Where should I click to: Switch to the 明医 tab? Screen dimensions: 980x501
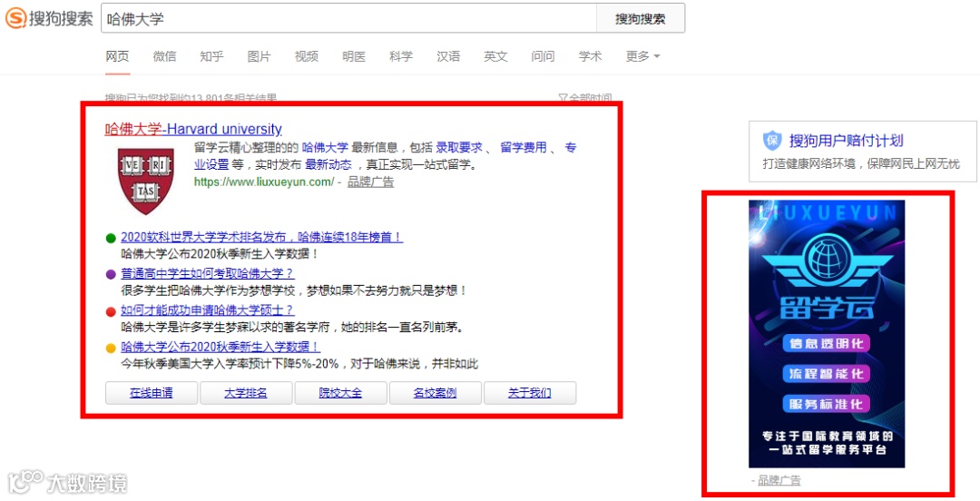(354, 56)
